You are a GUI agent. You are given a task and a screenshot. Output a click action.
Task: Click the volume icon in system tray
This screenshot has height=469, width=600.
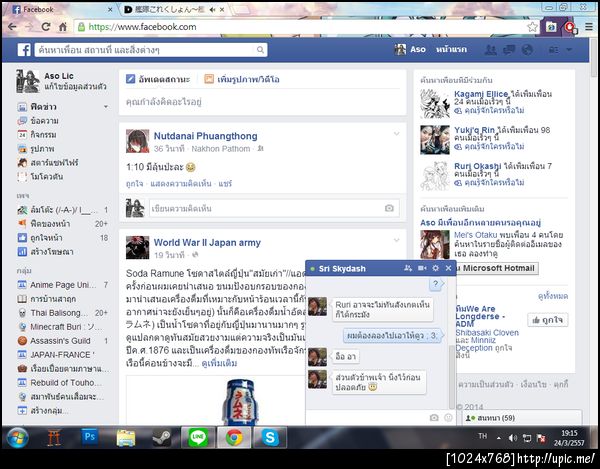(513, 438)
